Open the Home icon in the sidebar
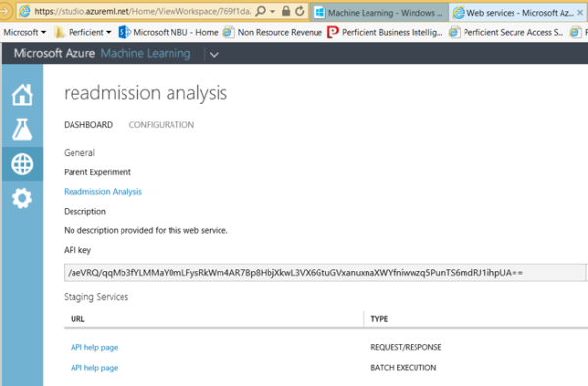Image resolution: width=588 pixels, height=386 pixels. [x=23, y=94]
